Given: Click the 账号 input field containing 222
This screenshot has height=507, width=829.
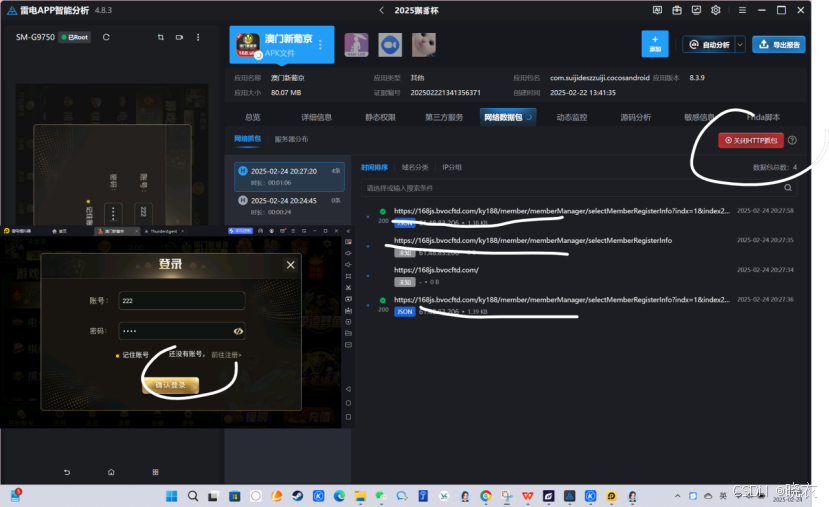Looking at the screenshot, I should (x=181, y=300).
